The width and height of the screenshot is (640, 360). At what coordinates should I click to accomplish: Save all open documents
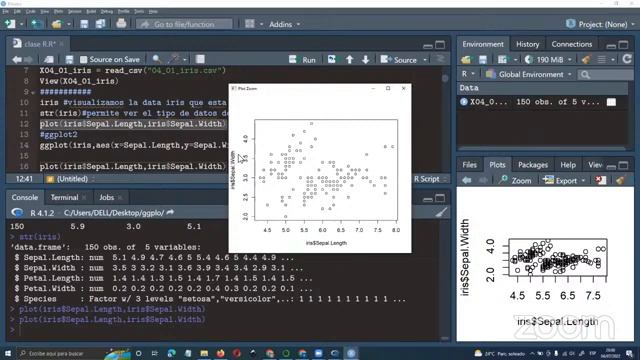point(100,24)
